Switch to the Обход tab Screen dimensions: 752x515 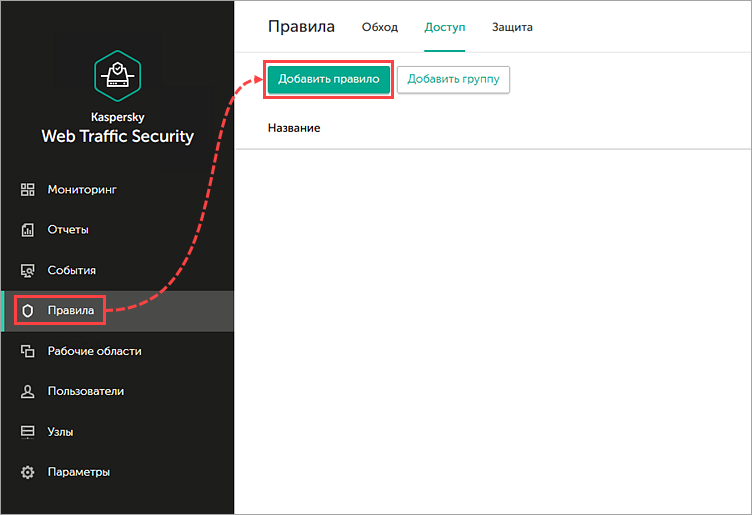coord(380,27)
